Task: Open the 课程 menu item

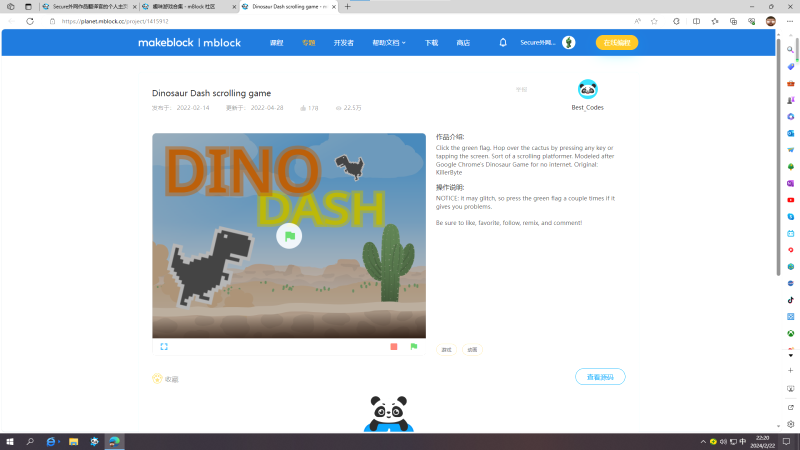Action: tap(277, 43)
